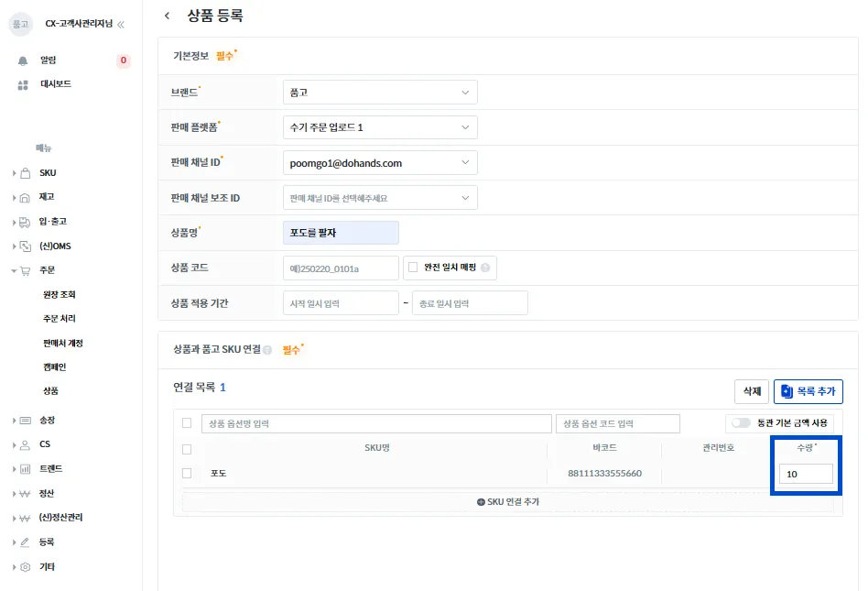Click the SKU shopping bag icon

coord(25,173)
